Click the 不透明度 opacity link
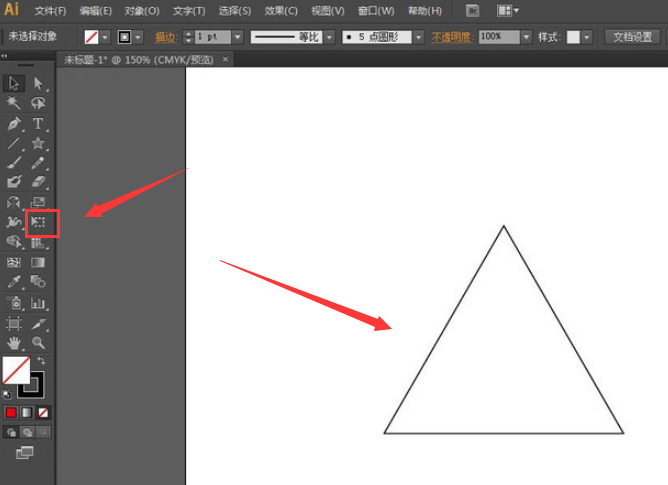Viewport: 668px width, 485px height. [452, 37]
